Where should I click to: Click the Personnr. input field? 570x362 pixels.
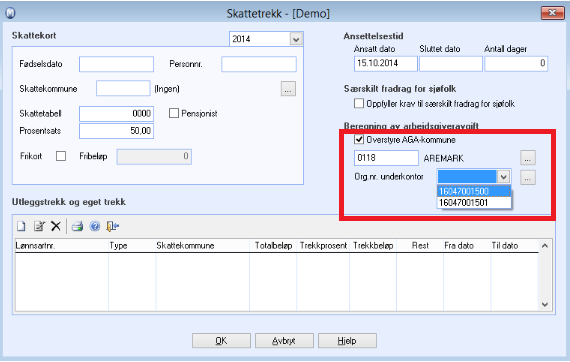(259, 64)
